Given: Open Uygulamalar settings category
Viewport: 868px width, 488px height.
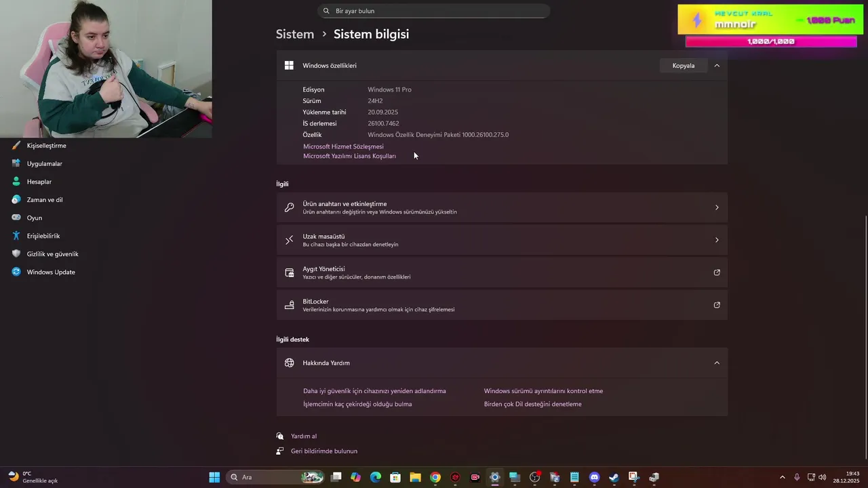Looking at the screenshot, I should coord(44,163).
